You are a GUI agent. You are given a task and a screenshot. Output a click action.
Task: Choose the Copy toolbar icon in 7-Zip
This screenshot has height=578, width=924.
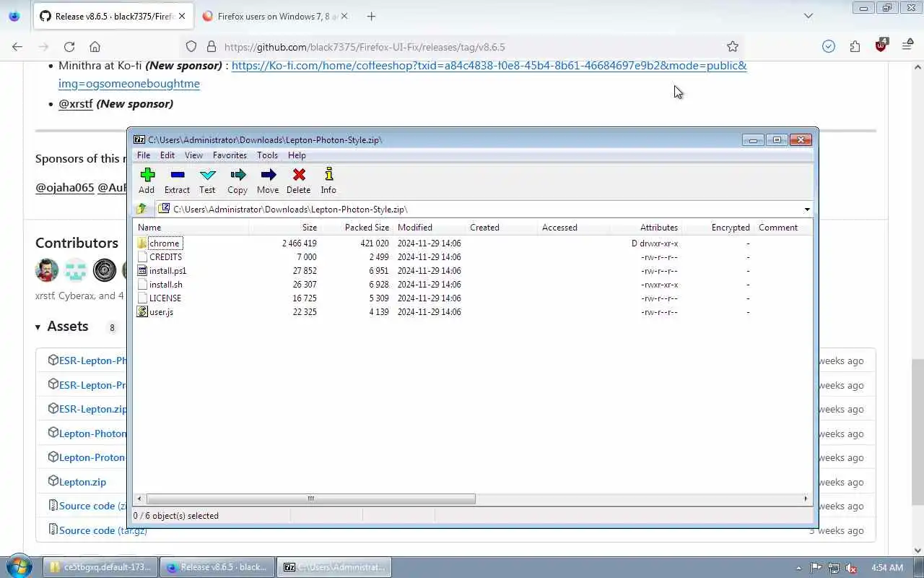pos(237,181)
